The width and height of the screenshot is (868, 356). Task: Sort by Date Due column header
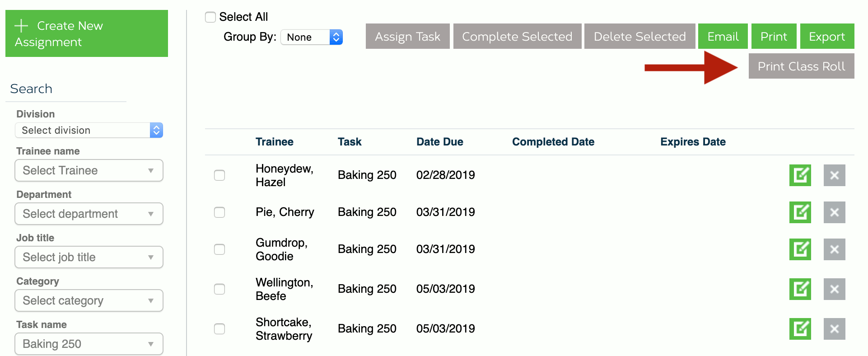click(440, 142)
